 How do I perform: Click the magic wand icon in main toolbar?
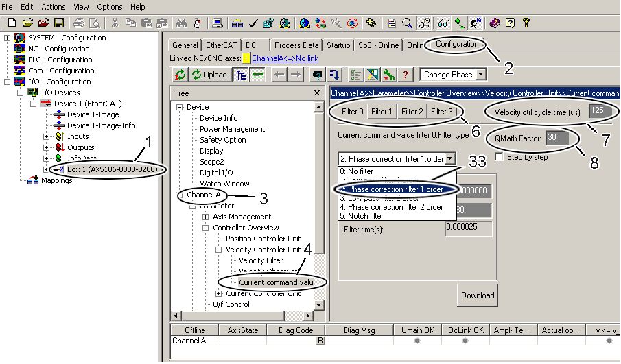pyautogui.click(x=336, y=23)
